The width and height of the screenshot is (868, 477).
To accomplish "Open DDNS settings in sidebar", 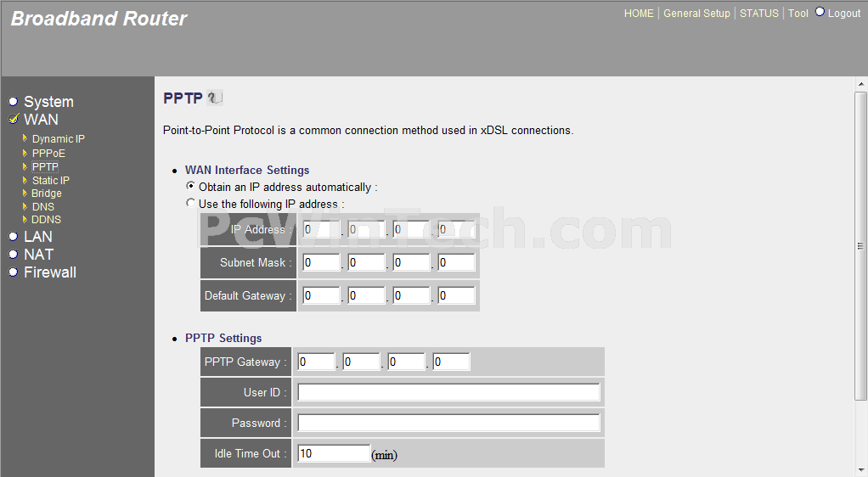I will point(46,220).
